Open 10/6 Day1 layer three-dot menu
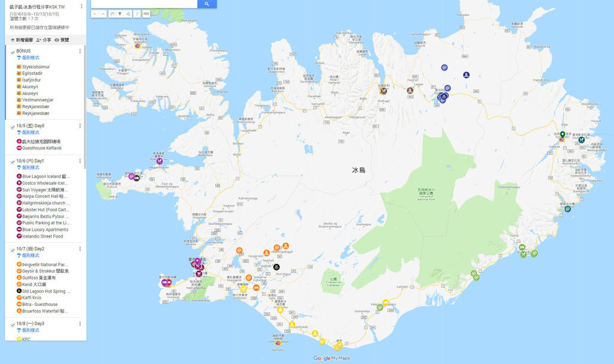This screenshot has height=364, width=614. tap(80, 161)
